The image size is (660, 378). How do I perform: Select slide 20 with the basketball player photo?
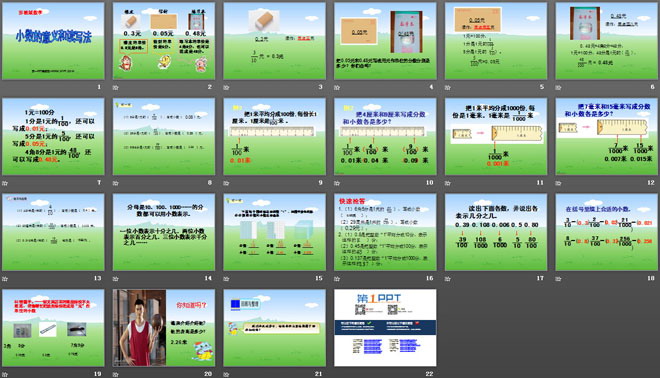click(x=164, y=327)
